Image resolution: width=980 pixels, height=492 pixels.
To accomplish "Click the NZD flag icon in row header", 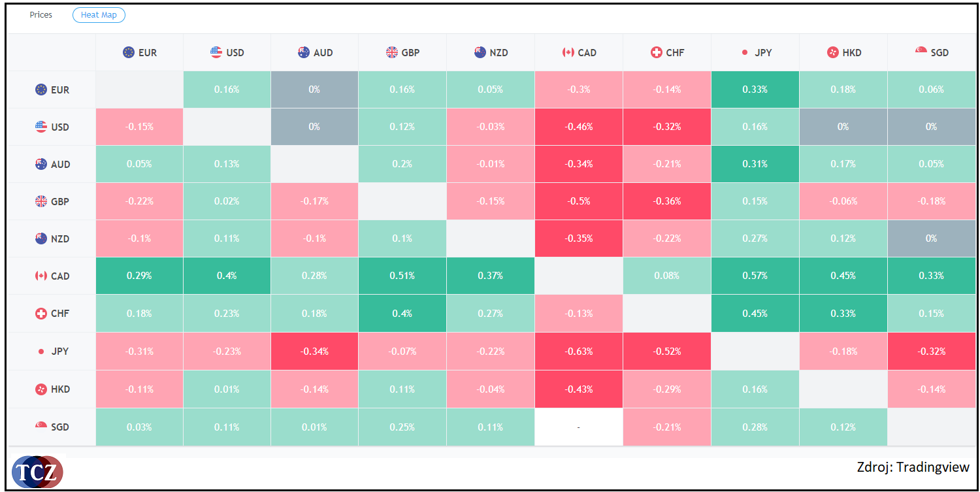I will [41, 239].
